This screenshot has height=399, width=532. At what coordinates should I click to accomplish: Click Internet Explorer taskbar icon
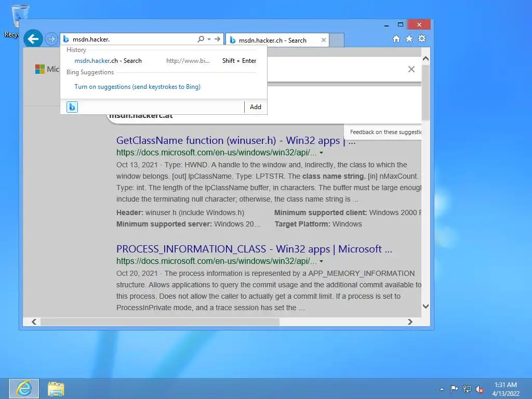point(24,389)
